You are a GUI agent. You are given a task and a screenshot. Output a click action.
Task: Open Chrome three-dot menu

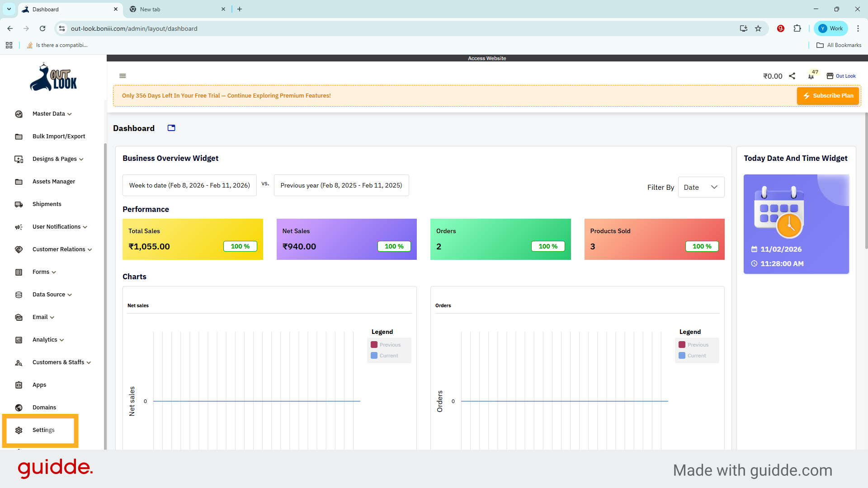[x=858, y=28]
